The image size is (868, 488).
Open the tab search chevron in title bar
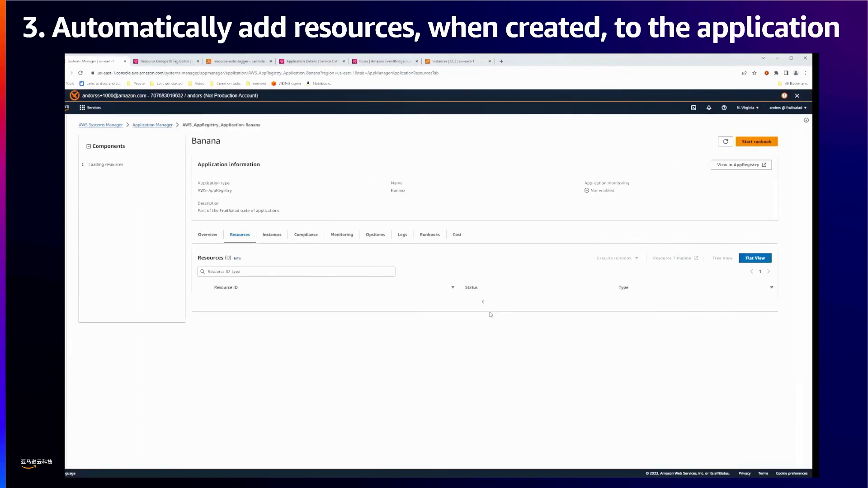tap(763, 58)
